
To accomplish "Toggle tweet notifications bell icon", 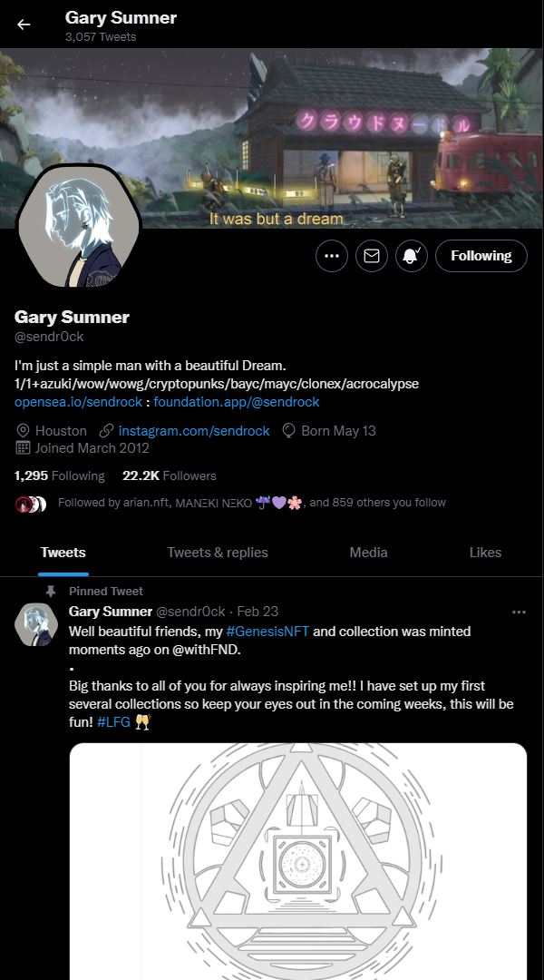I will point(412,256).
